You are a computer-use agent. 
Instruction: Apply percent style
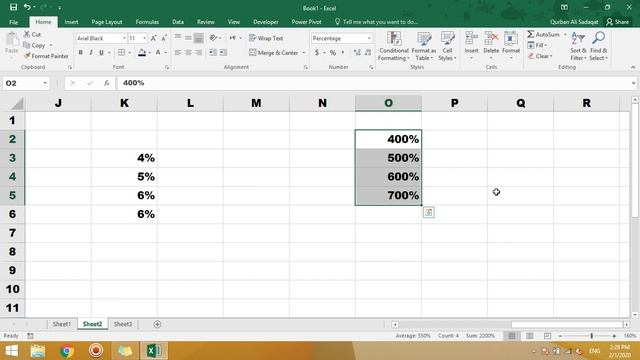click(333, 53)
